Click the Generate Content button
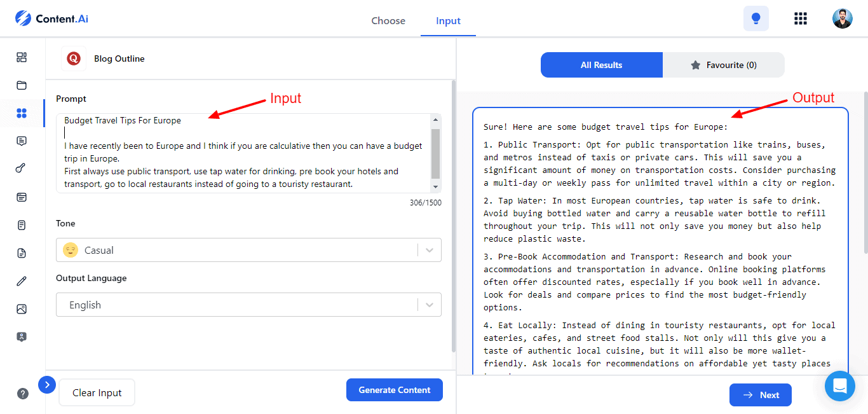The width and height of the screenshot is (868, 414). pyautogui.click(x=394, y=390)
